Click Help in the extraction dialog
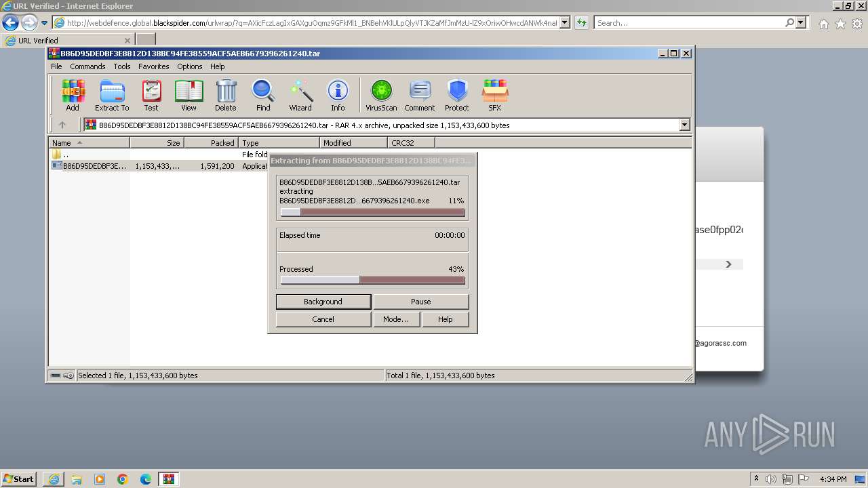Screen dimensions: 868x488 pyautogui.click(x=445, y=319)
